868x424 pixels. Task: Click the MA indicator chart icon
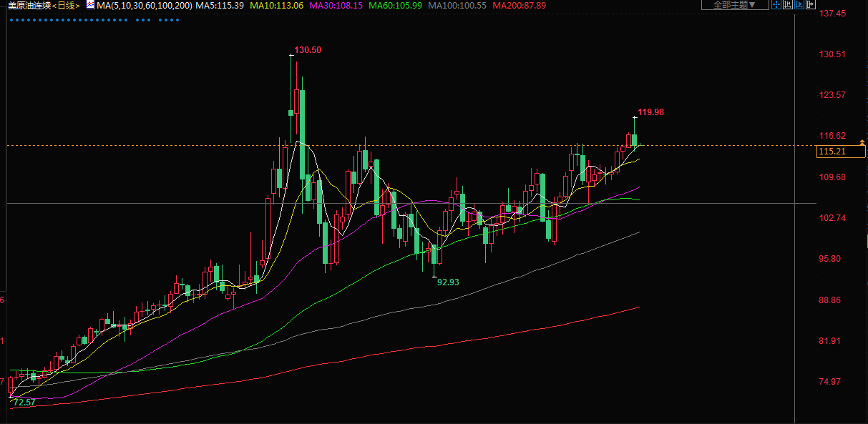click(x=90, y=5)
